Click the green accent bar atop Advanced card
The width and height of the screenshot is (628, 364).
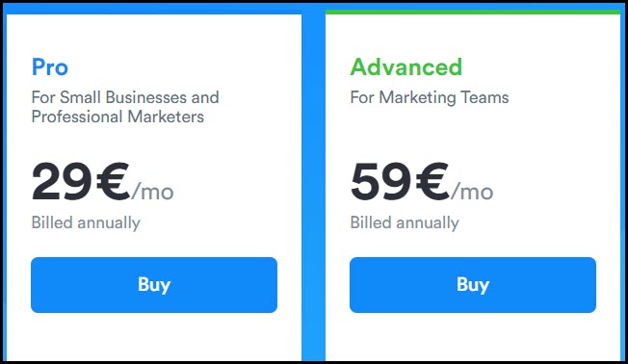click(473, 12)
